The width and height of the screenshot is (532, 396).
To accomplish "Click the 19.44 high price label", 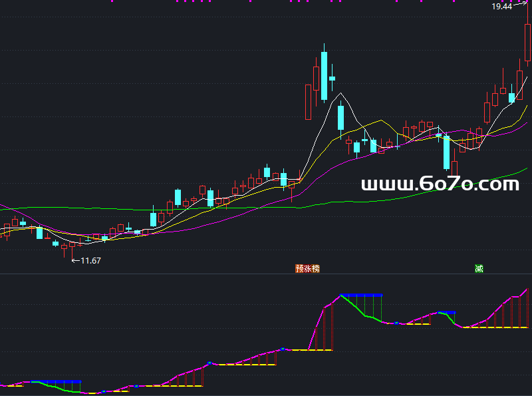I will (501, 7).
